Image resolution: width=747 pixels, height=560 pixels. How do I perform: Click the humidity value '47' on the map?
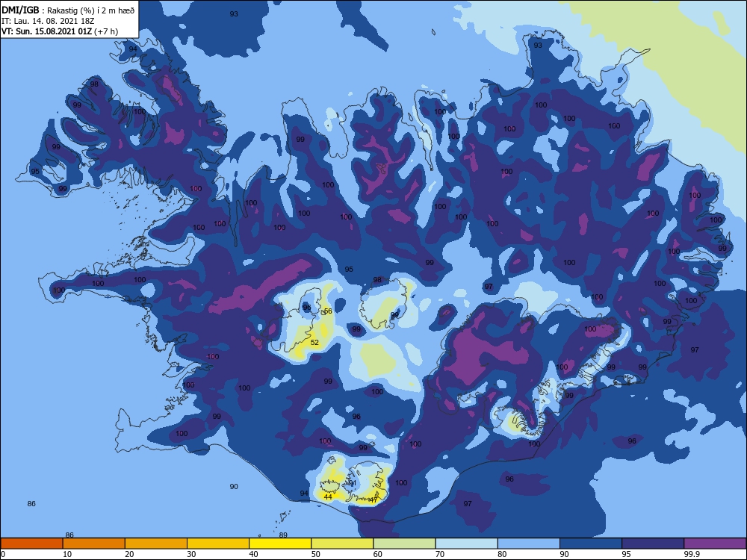click(373, 500)
